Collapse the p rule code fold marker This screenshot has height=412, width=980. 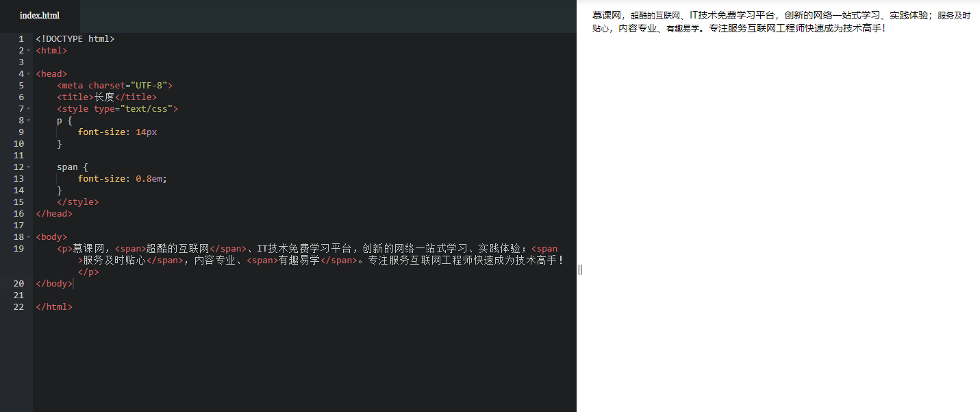coord(29,120)
